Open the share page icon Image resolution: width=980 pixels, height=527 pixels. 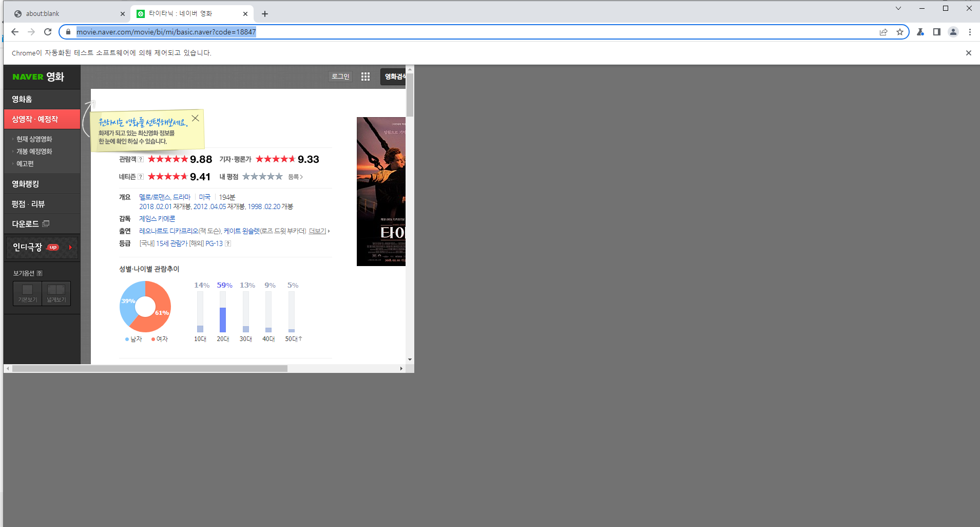tap(883, 32)
